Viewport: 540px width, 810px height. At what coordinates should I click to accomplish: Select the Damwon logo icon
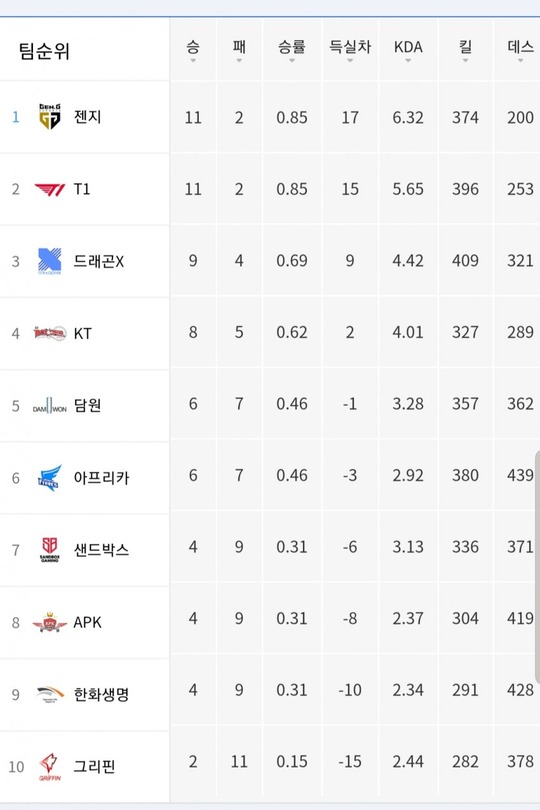50,406
